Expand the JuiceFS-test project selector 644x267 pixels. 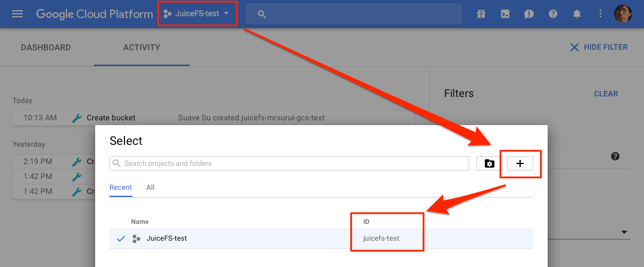point(197,14)
